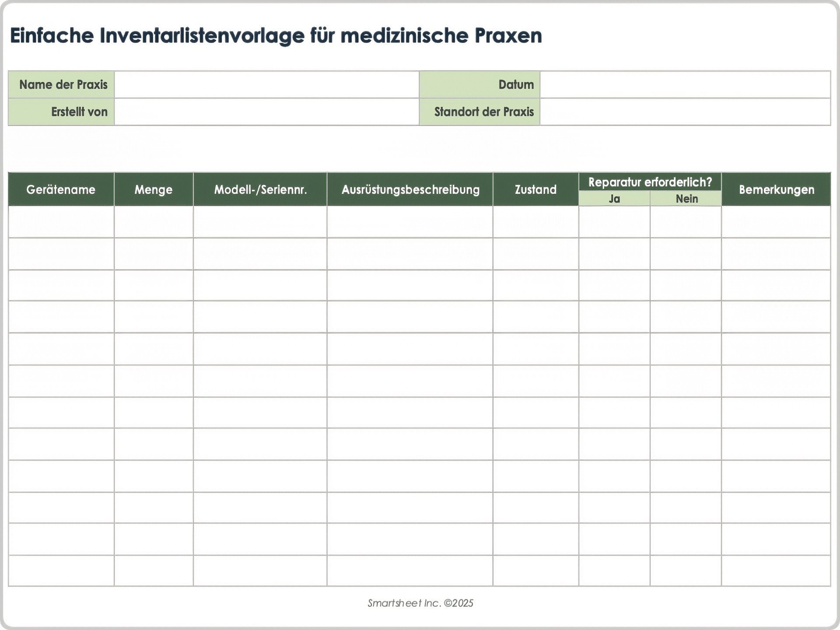The image size is (840, 630).
Task: Click the Erstellt von input field
Action: pyautogui.click(x=266, y=112)
